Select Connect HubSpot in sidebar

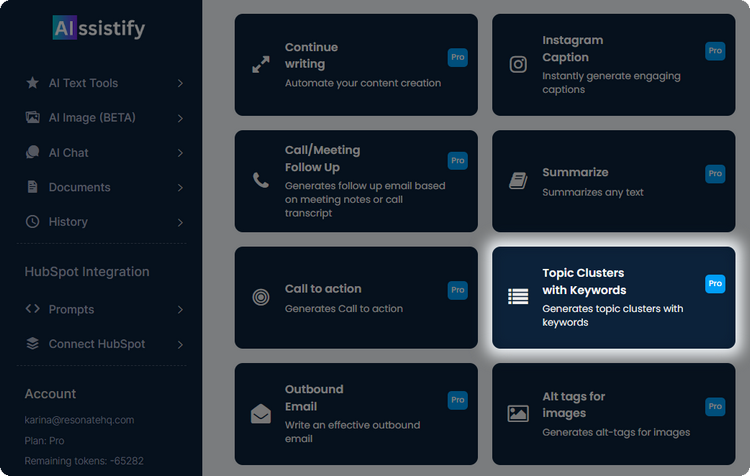[x=96, y=344]
